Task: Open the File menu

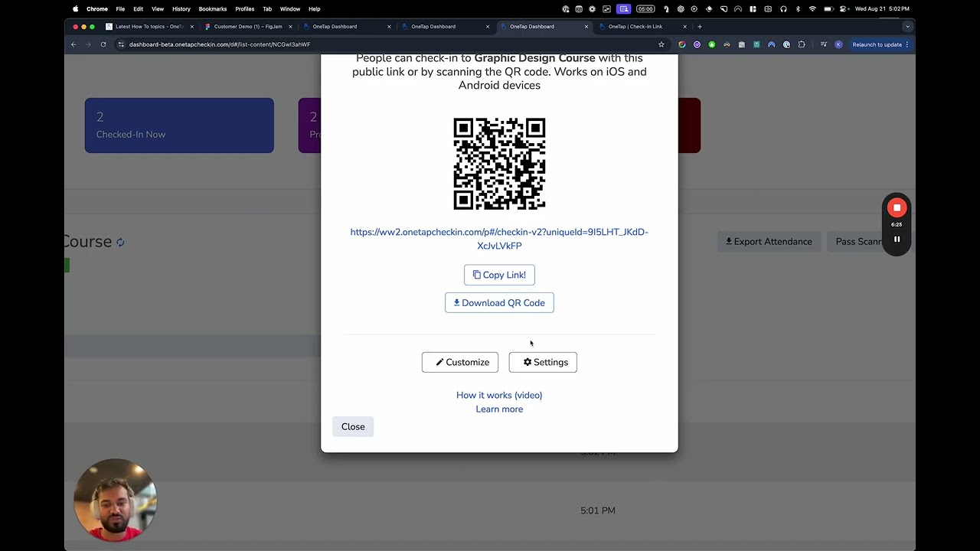Action: 120,9
